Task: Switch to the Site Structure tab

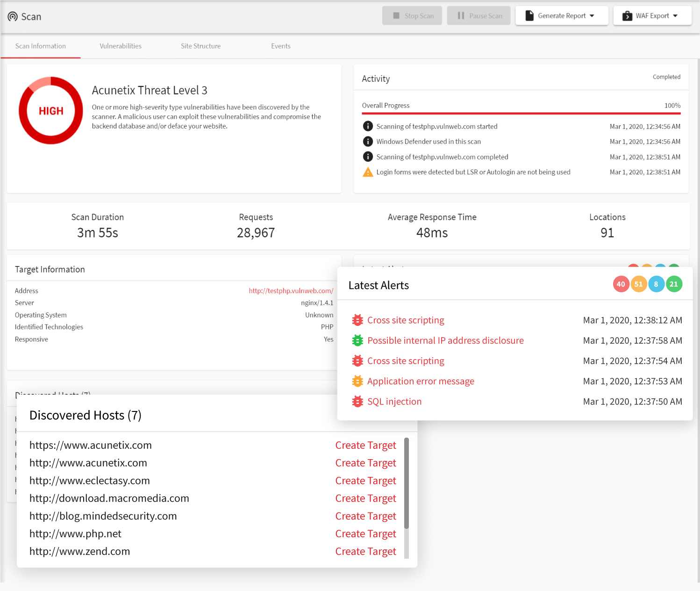Action: click(201, 46)
